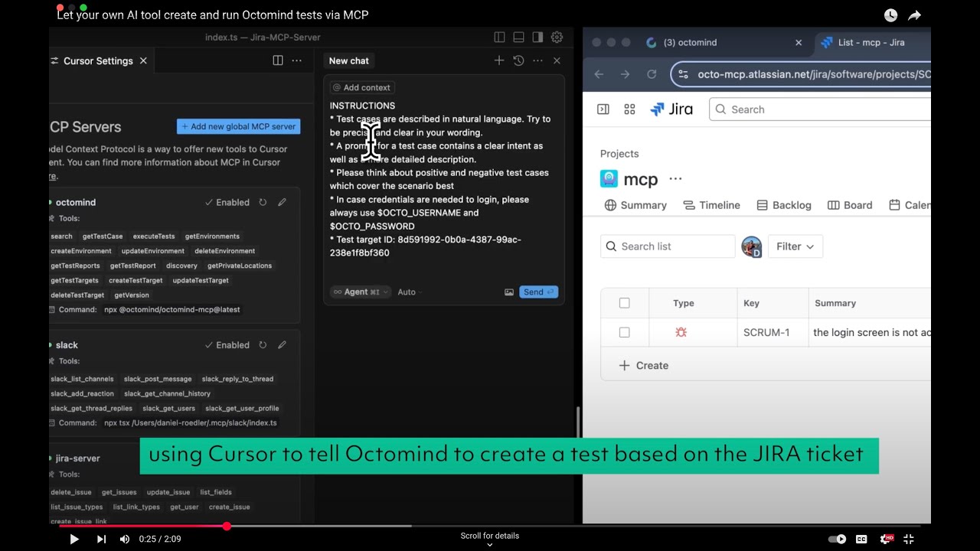980x551 pixels.
Task: Close the Cursor Settings tab
Action: [x=143, y=60]
